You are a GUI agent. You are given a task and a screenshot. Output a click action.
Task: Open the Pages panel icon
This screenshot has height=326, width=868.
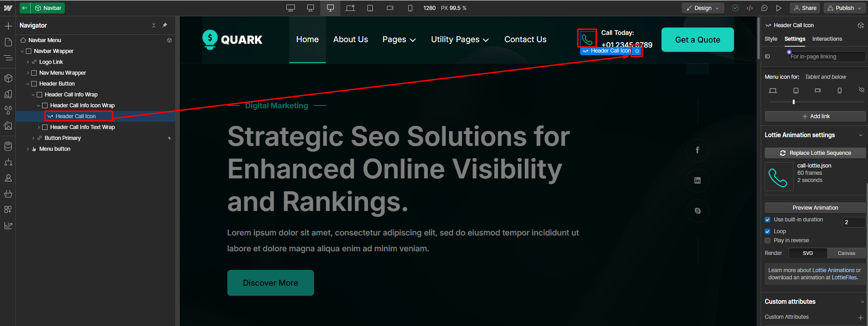(8, 42)
